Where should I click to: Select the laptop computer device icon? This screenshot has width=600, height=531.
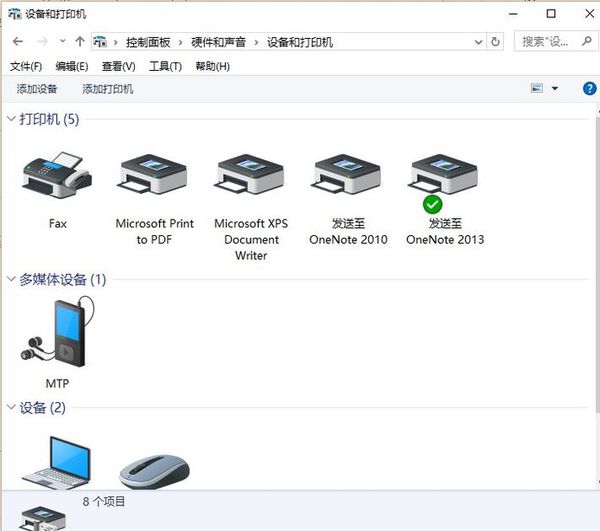coord(56,462)
